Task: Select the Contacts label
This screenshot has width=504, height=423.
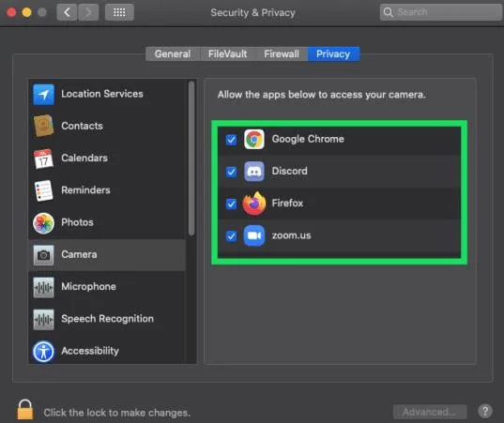Action: coord(82,126)
